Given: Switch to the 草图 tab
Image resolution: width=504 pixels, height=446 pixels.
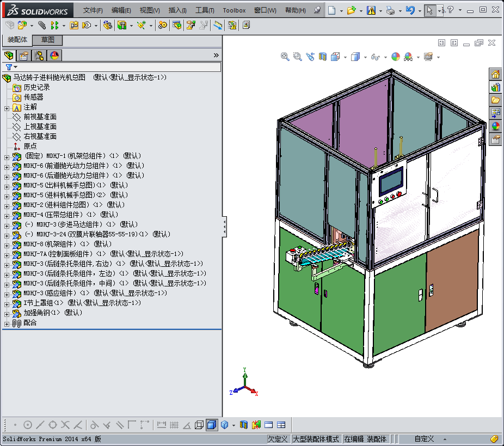Looking at the screenshot, I should click(47, 40).
